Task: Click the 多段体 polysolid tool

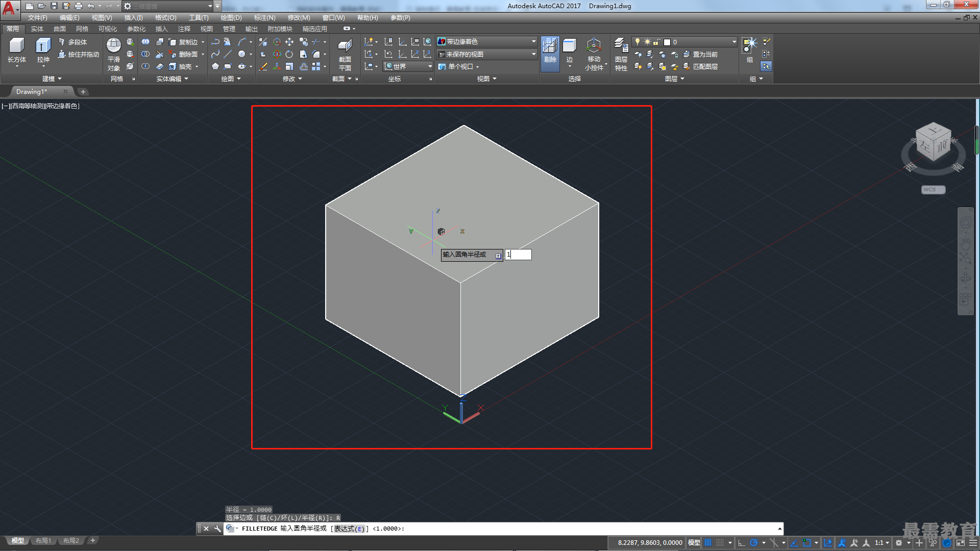Action: tap(73, 42)
